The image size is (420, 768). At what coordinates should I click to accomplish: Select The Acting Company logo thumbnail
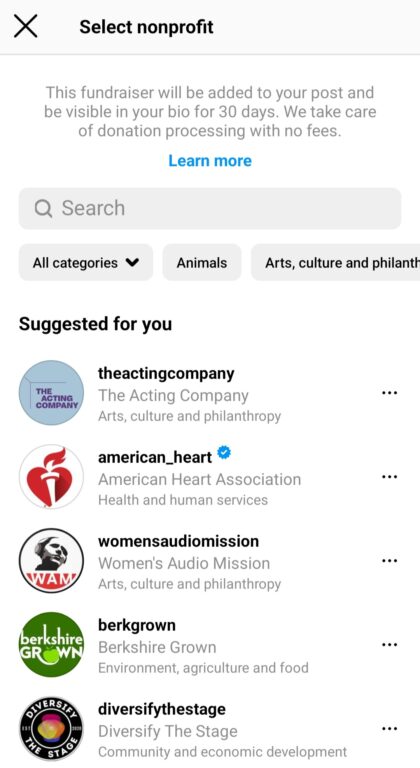[x=51, y=393]
